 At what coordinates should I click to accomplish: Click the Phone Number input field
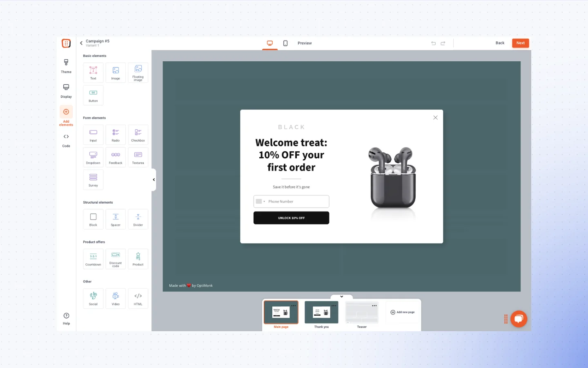291,202
